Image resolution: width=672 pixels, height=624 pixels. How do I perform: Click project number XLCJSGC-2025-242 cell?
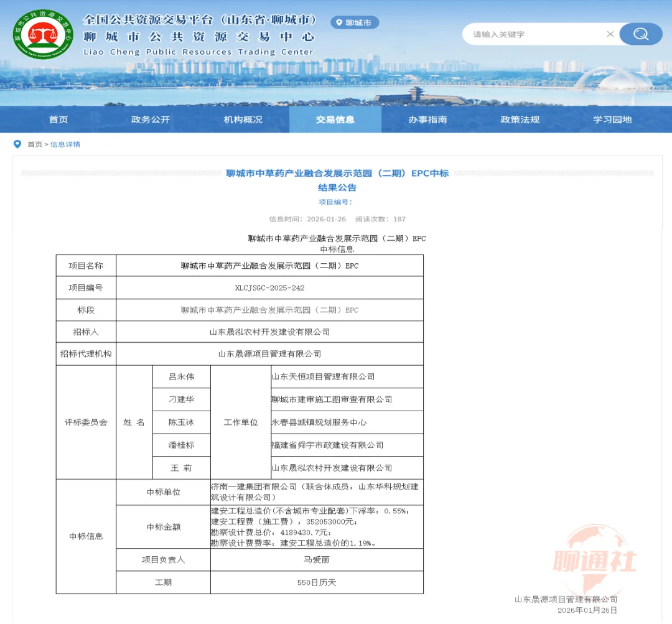(269, 288)
